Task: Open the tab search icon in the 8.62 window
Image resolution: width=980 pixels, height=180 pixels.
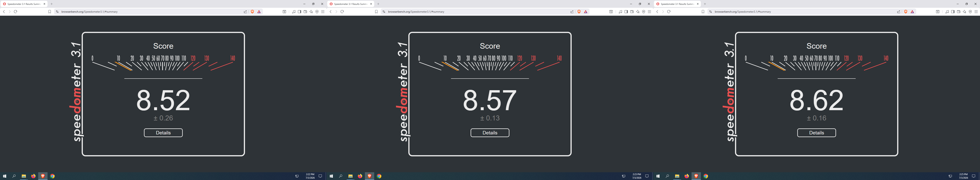Action: [938, 12]
